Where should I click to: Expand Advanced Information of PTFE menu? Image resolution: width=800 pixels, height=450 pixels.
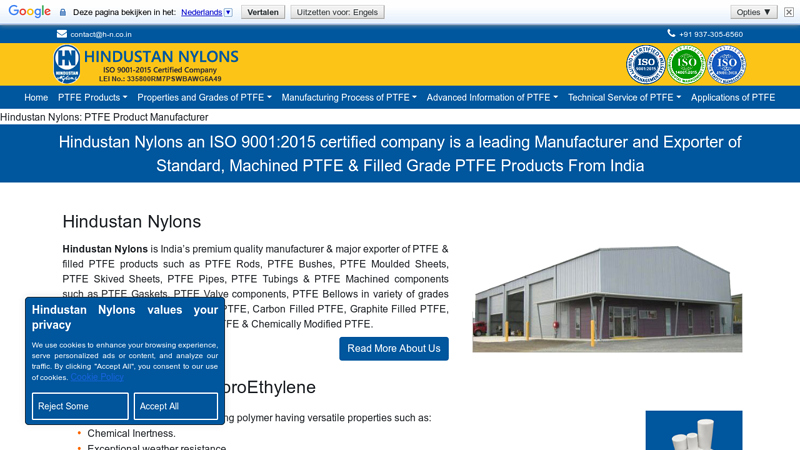point(492,97)
